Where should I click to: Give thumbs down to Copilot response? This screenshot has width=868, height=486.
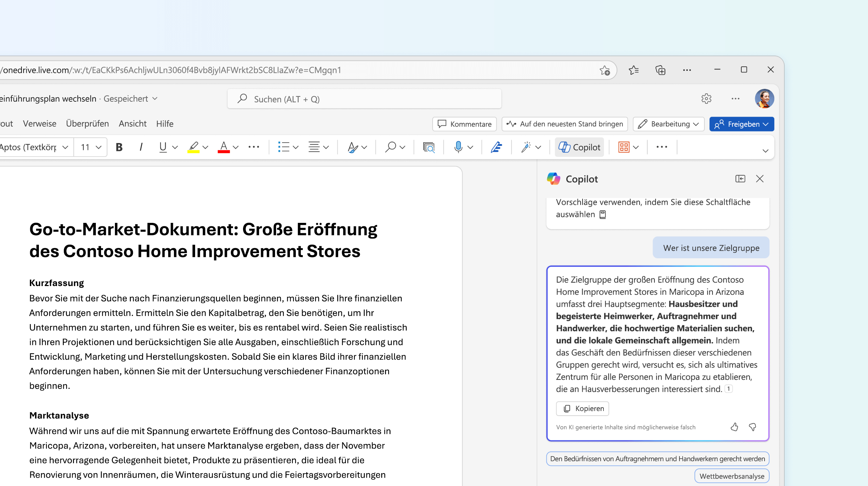pyautogui.click(x=753, y=427)
